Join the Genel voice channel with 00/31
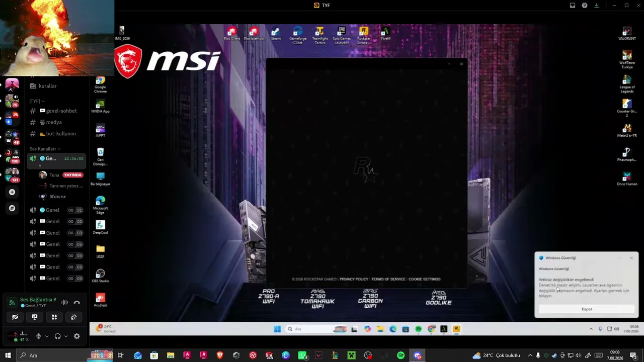The image size is (644, 362). pos(56,210)
